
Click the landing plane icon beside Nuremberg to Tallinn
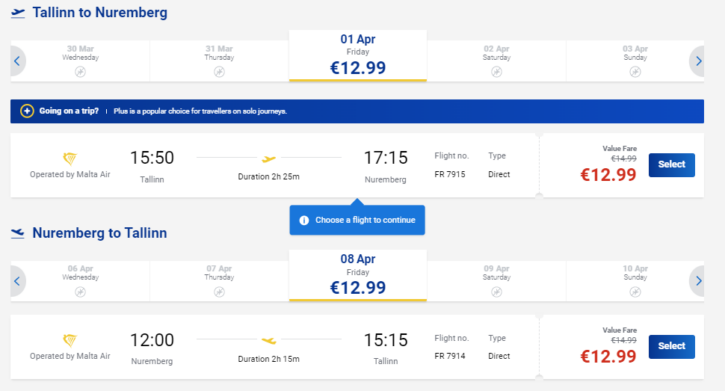18,233
